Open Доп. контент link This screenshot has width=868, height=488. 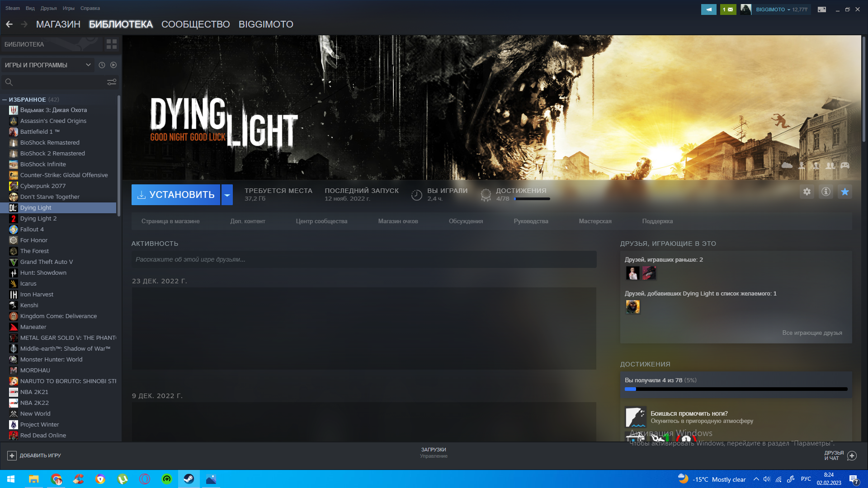tap(248, 221)
